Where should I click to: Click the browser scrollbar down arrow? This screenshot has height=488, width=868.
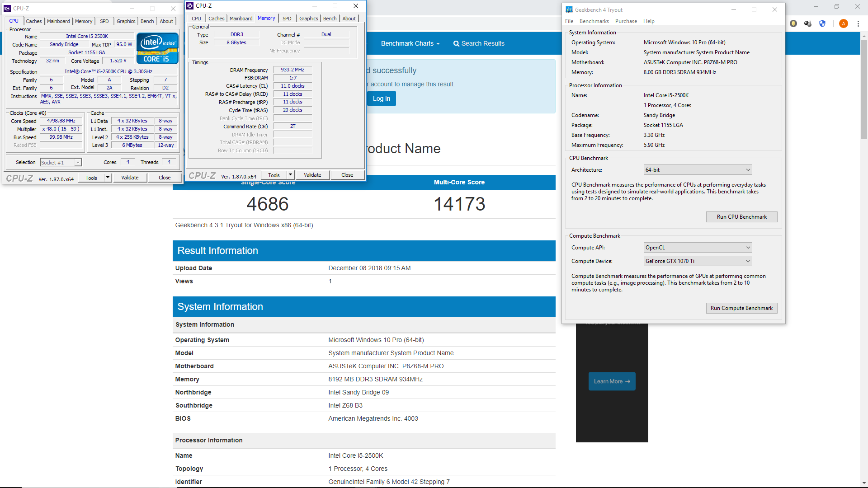pyautogui.click(x=864, y=483)
